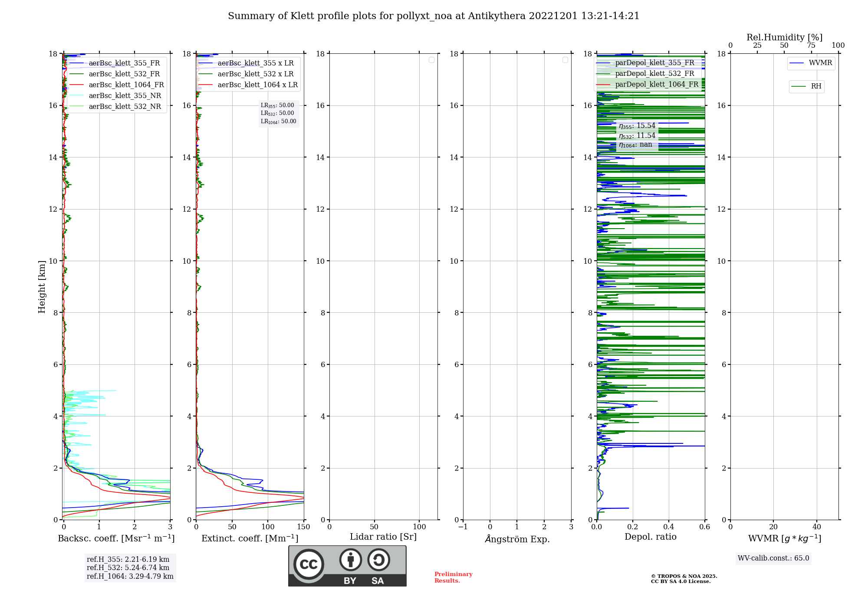
Task: Click the empty legend box in Ångström plot
Action: 565,60
